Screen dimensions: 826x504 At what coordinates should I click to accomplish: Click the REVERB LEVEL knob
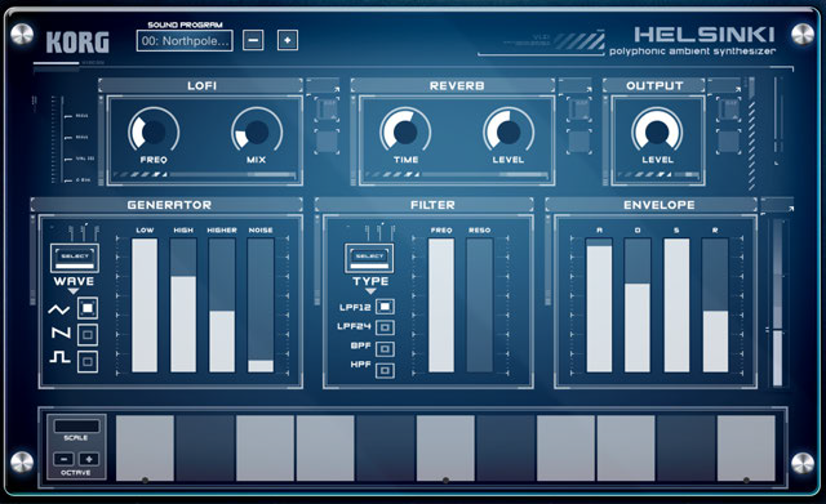coord(508,132)
